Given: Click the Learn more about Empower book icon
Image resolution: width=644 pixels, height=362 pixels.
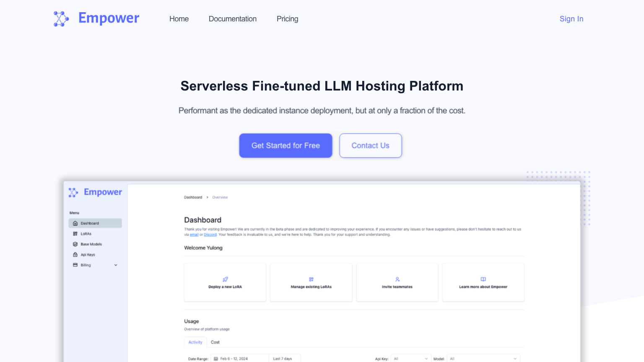Looking at the screenshot, I should [483, 279].
